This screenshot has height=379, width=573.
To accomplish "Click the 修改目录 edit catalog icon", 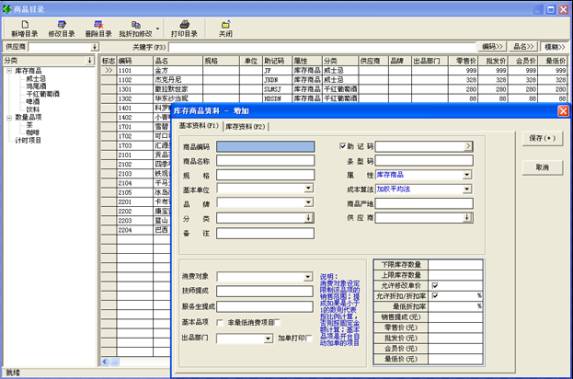I will pyautogui.click(x=62, y=25).
